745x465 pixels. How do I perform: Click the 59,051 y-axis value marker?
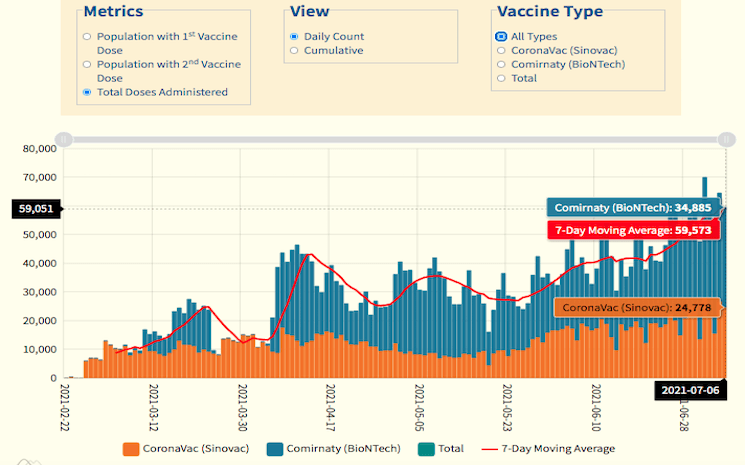(36, 209)
